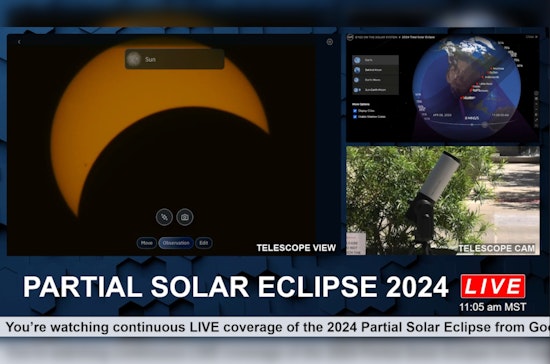Viewport: 550px width, 364px height.
Task: Click the eclipse timeline slider handle
Action: (x=485, y=124)
